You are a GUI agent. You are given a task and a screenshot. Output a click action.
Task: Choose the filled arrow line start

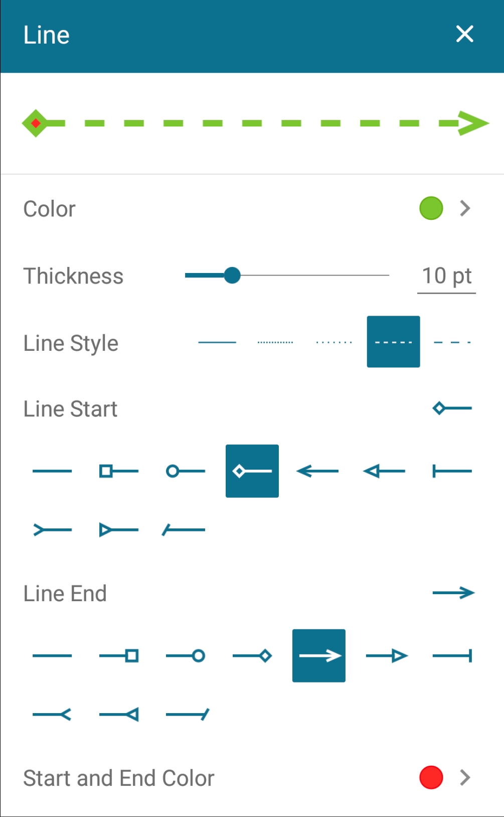click(317, 471)
